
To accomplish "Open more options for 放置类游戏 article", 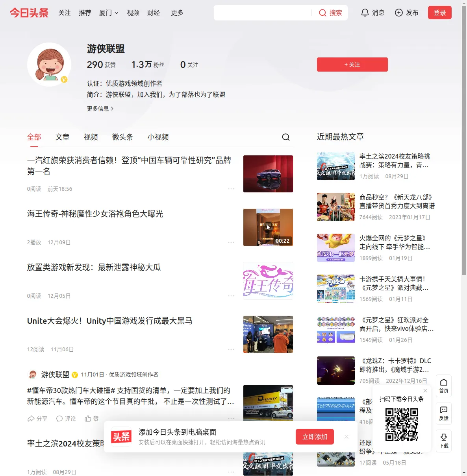I will click(231, 296).
